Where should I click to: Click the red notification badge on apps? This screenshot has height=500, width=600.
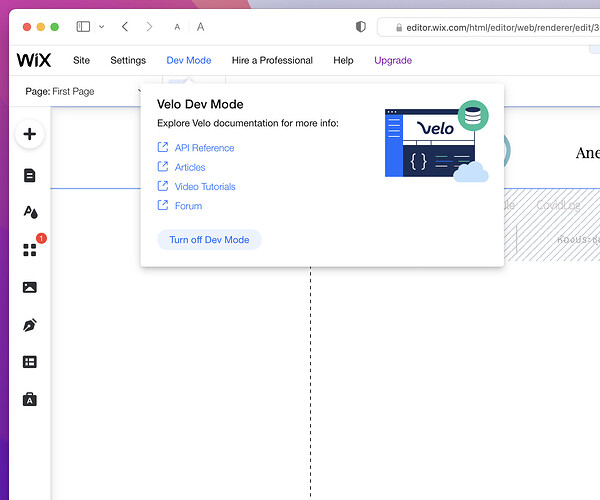point(41,238)
